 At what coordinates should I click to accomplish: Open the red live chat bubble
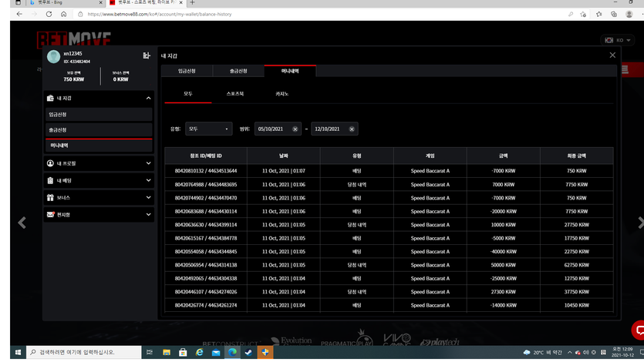point(639,330)
